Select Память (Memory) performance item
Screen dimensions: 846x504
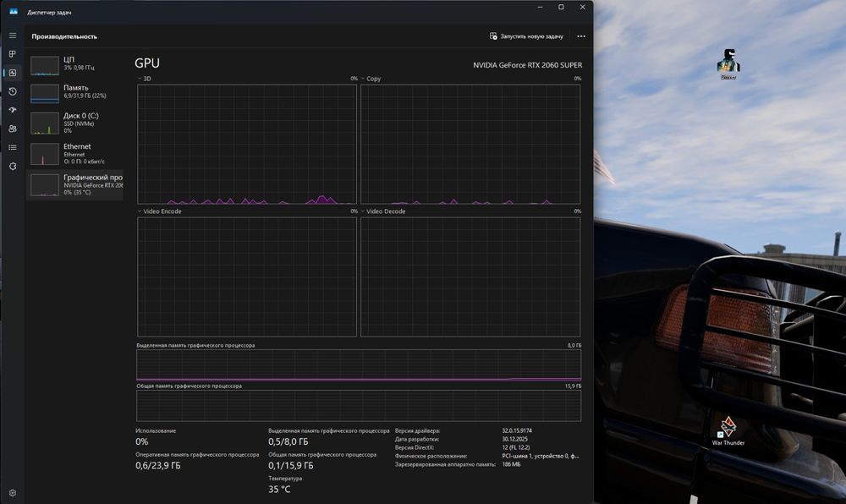click(x=75, y=92)
